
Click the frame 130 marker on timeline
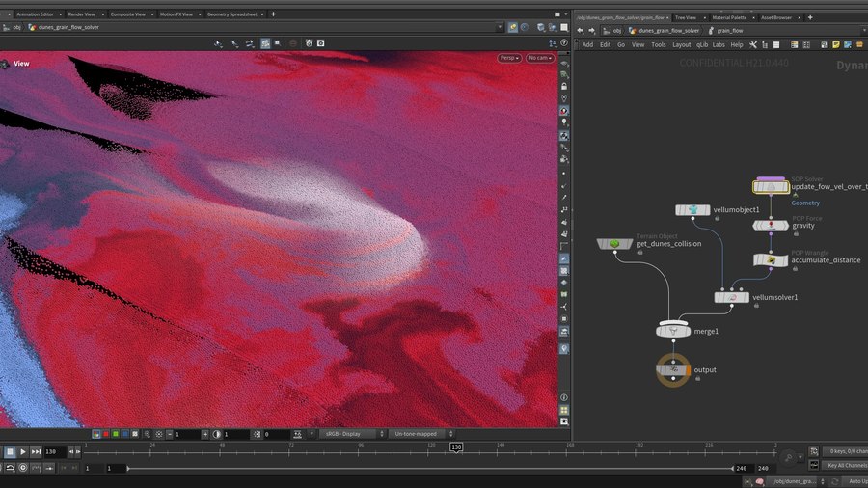[456, 447]
